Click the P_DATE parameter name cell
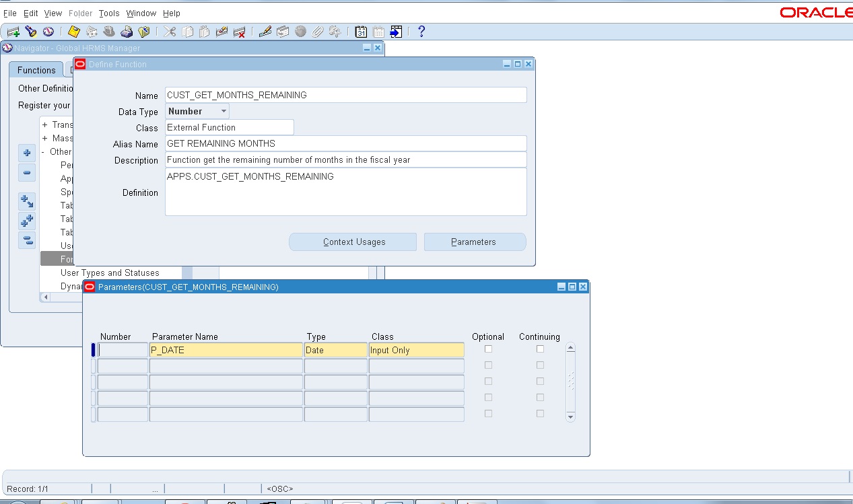Viewport: 853px width, 504px height. [x=226, y=350]
